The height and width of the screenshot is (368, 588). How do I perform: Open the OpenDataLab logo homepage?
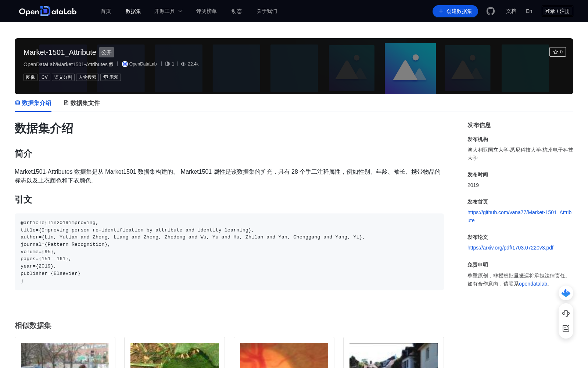[x=47, y=11]
